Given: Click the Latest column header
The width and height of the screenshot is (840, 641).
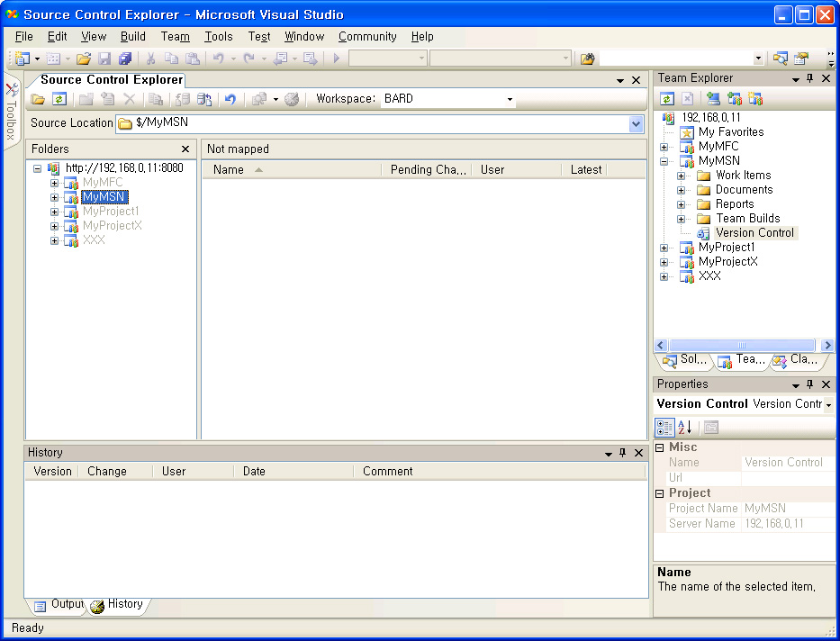Looking at the screenshot, I should tap(586, 170).
